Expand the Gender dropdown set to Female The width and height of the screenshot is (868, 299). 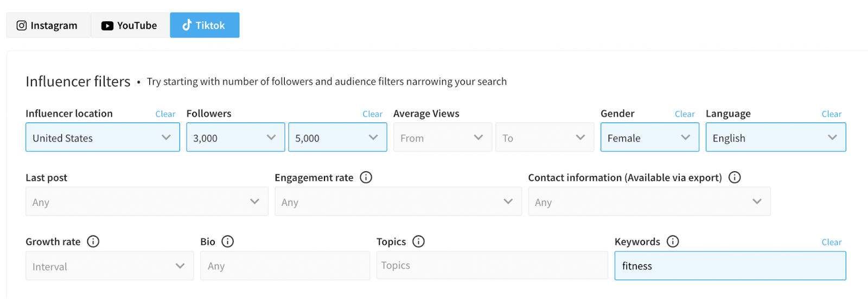[x=649, y=138]
